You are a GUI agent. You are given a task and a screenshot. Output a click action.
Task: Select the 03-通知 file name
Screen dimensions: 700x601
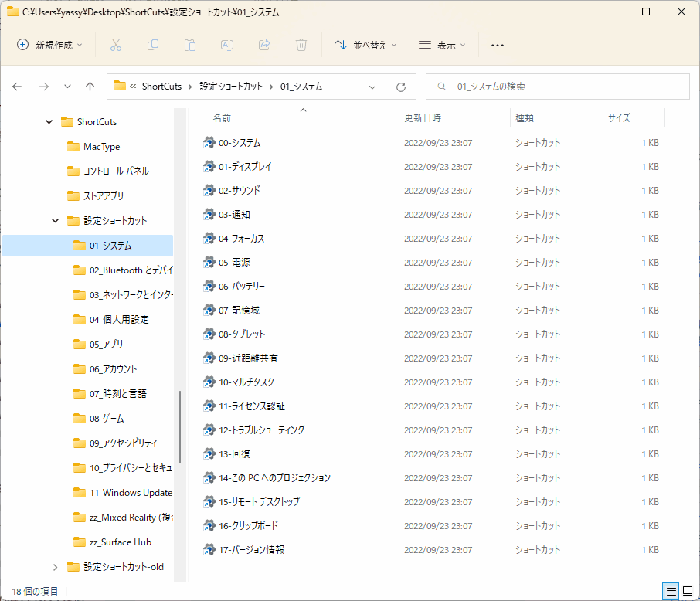click(x=234, y=215)
